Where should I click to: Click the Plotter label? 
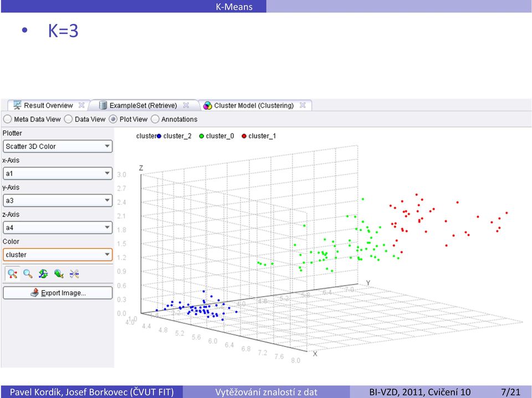(12, 133)
